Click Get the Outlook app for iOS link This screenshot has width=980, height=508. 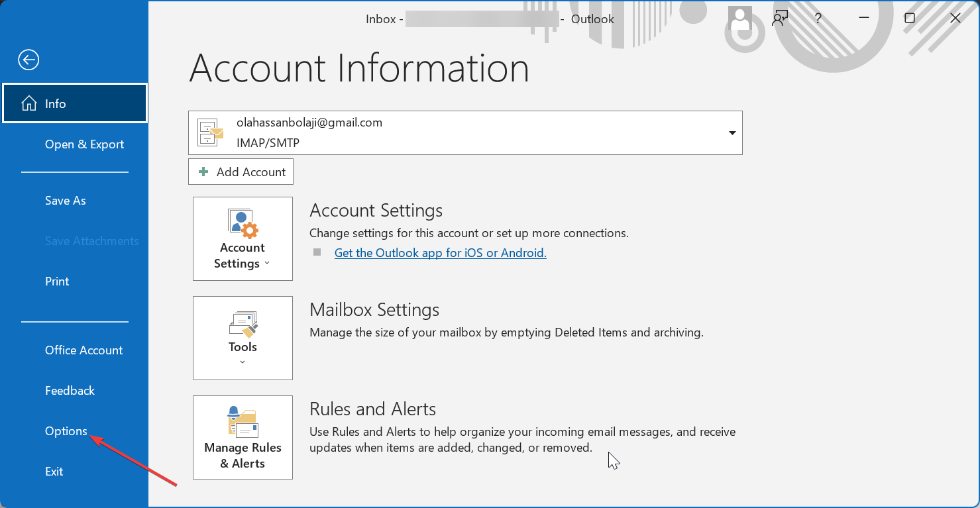(x=440, y=253)
